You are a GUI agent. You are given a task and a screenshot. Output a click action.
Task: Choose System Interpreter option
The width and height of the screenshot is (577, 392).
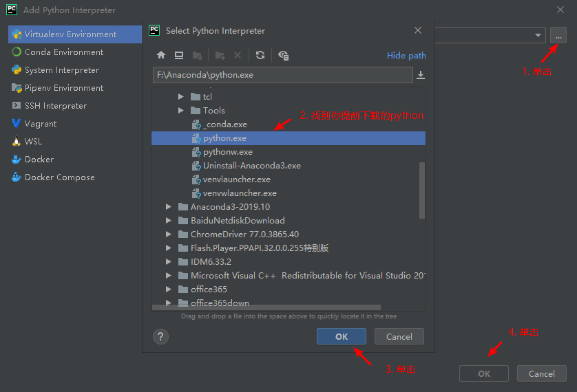[x=62, y=70]
